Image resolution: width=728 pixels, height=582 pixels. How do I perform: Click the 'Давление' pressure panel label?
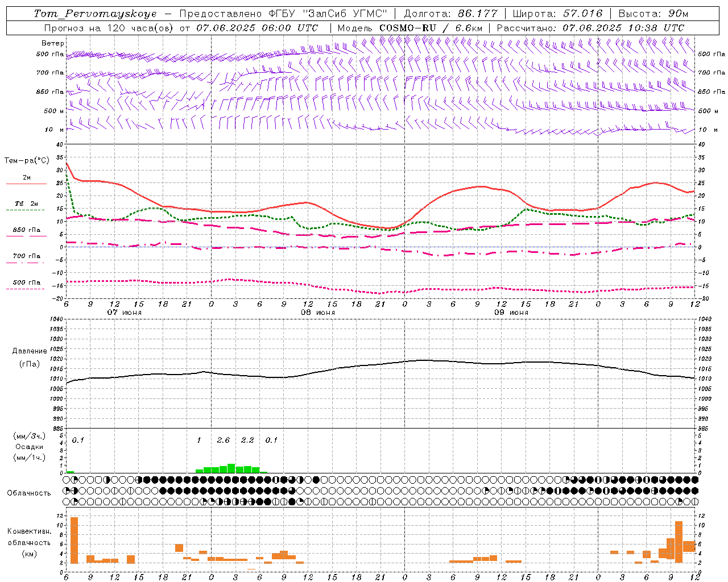[30, 351]
